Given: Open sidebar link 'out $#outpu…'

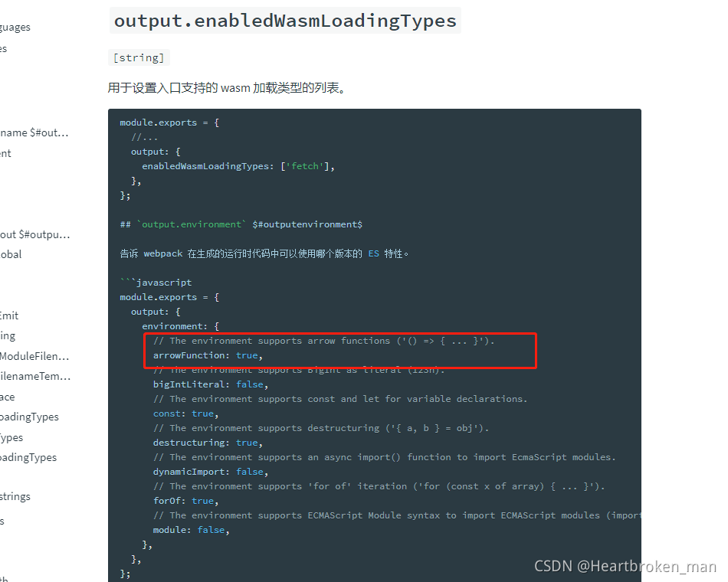Looking at the screenshot, I should [34, 234].
